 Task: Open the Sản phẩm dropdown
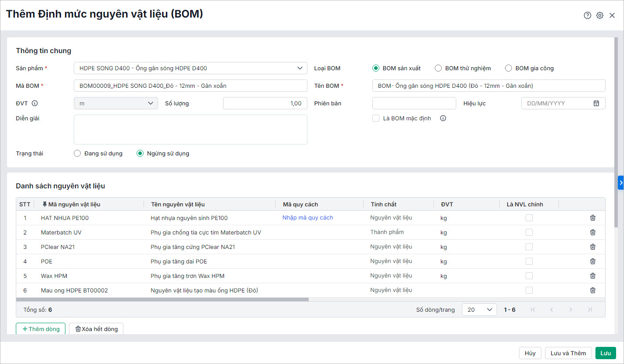191,68
